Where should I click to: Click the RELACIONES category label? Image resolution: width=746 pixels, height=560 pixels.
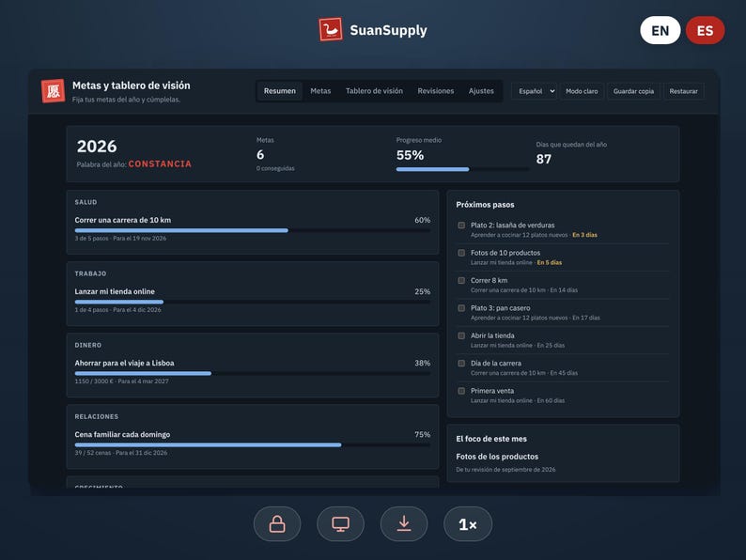click(97, 416)
